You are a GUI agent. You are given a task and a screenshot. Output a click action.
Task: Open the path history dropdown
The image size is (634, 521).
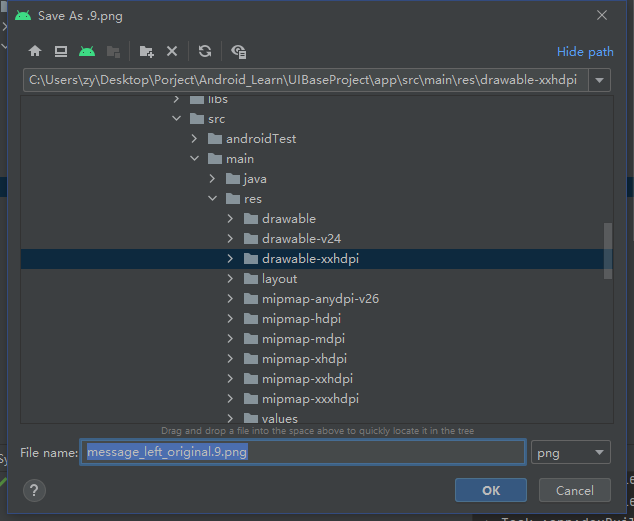599,80
